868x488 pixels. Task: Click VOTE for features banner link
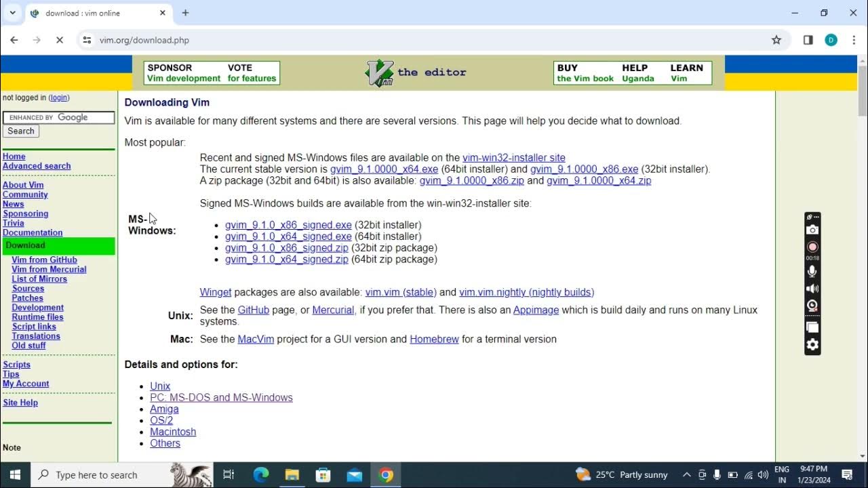tap(252, 73)
